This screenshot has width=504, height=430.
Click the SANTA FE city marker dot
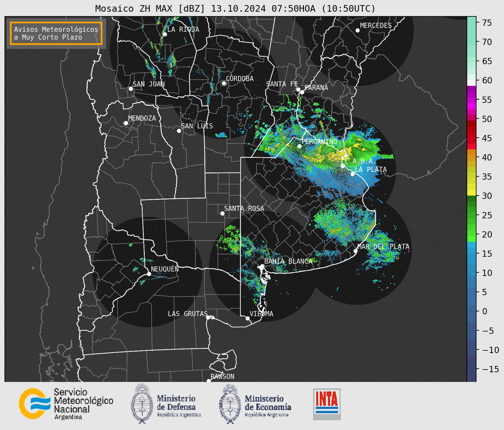[x=298, y=89]
